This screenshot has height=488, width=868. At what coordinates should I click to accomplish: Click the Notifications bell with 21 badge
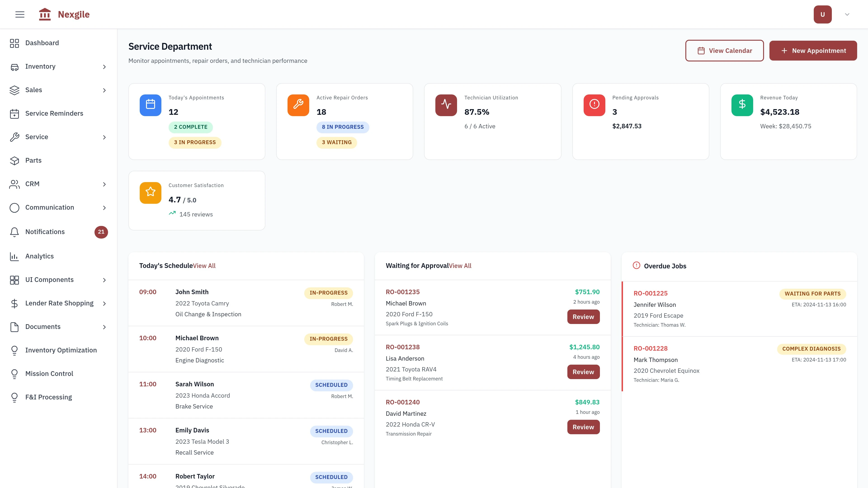[x=14, y=232]
